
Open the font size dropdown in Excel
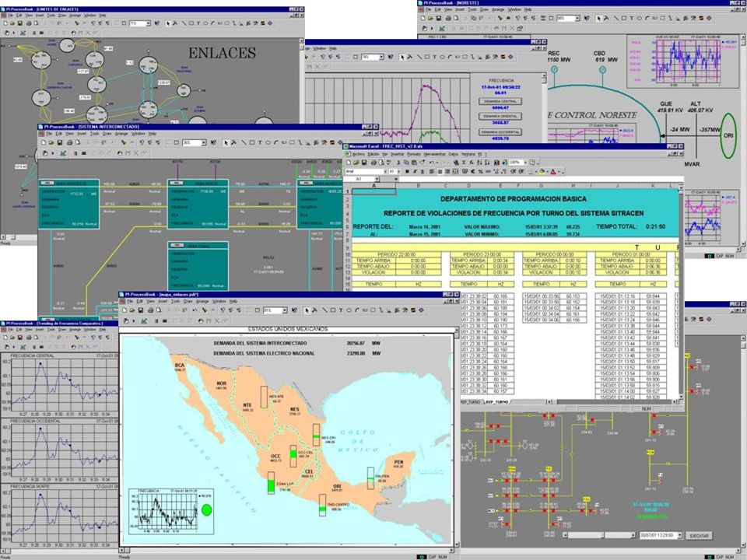[x=398, y=171]
